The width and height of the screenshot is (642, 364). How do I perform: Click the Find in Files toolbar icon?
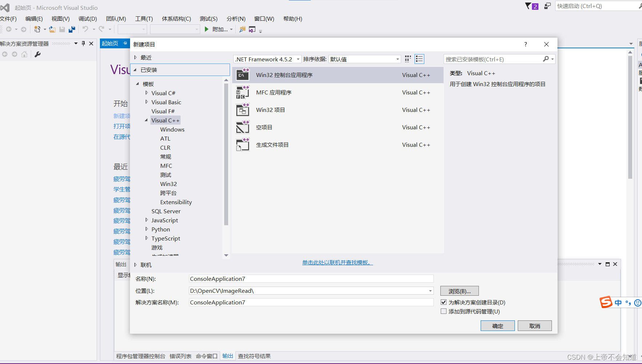tap(242, 29)
